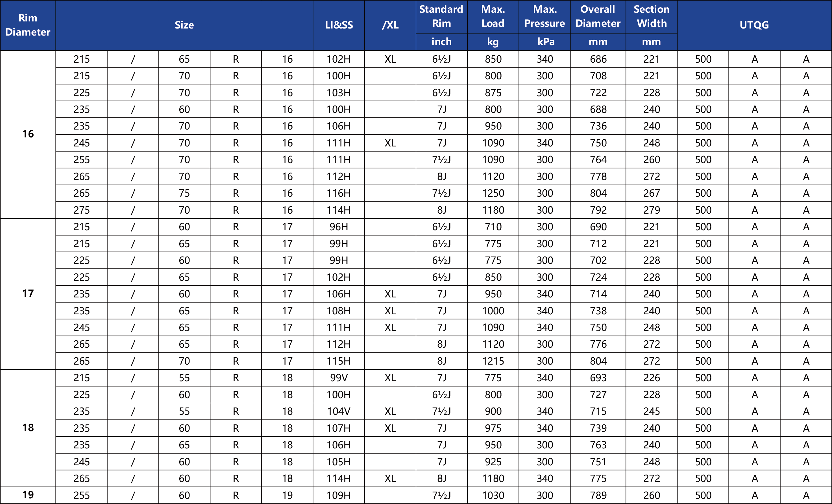The width and height of the screenshot is (832, 504).
Task: Select the UTQG column header
Action: point(754,25)
